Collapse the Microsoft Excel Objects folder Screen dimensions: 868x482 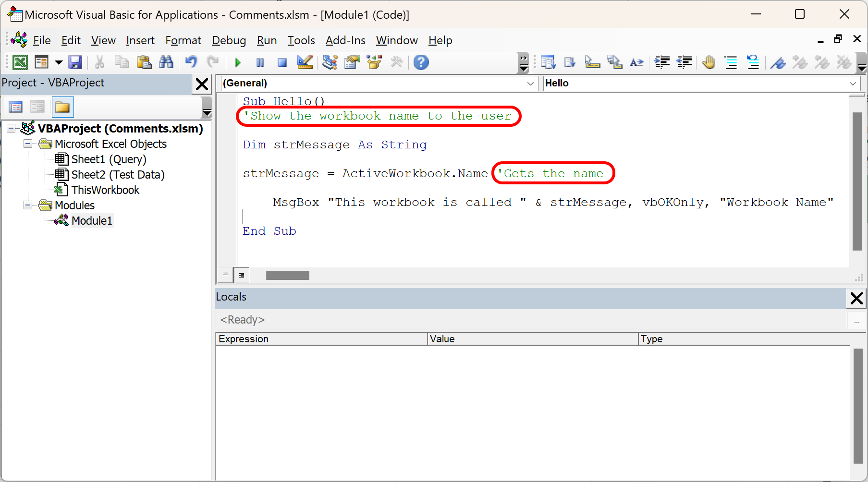point(28,144)
